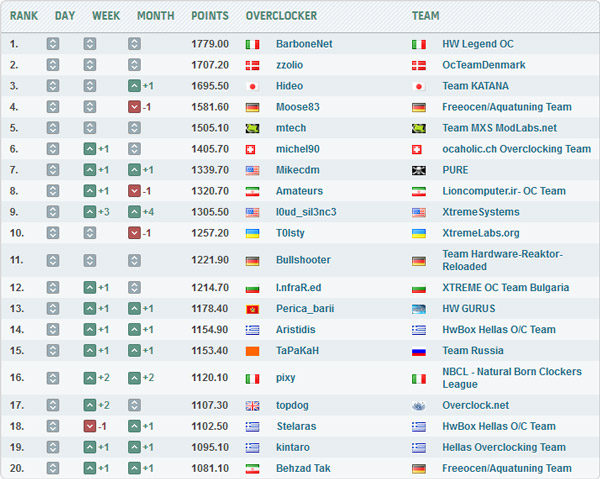This screenshot has width=600, height=479.
Task: Open mtech's overclocker profile
Action: (x=291, y=128)
